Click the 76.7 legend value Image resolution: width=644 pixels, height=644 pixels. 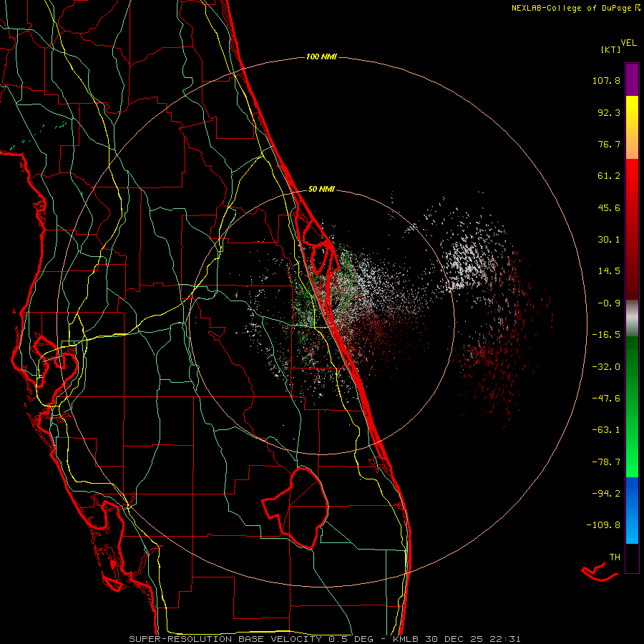[609, 144]
